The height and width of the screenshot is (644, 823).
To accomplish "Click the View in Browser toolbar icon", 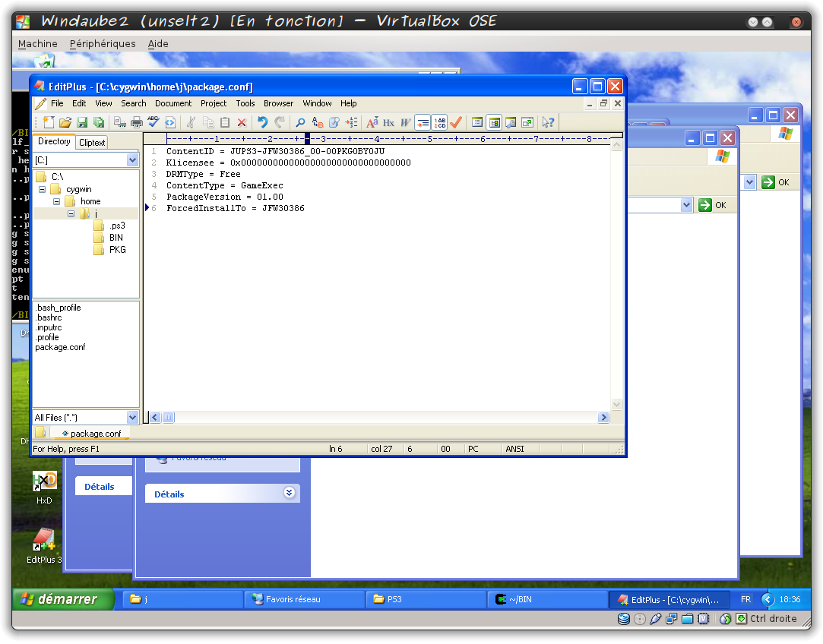I will tap(170, 123).
